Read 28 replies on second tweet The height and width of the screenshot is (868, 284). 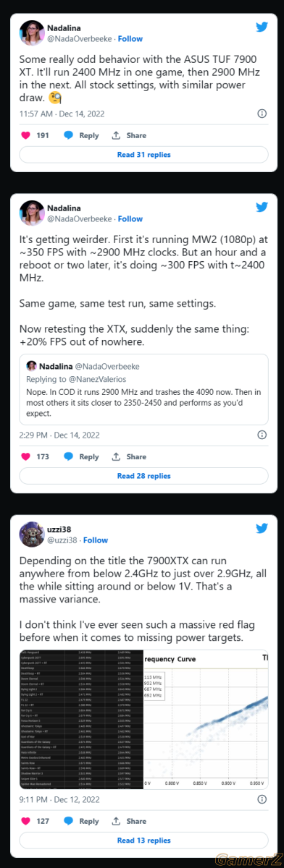[x=144, y=476]
